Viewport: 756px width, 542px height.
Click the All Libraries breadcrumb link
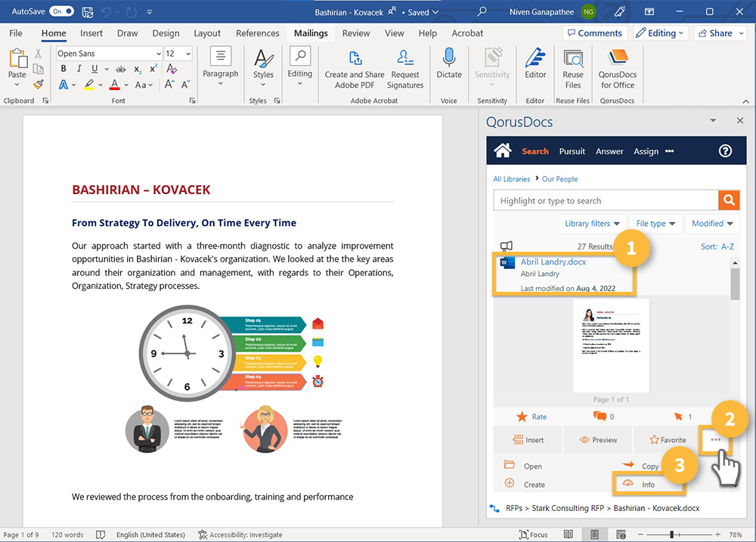pos(511,179)
